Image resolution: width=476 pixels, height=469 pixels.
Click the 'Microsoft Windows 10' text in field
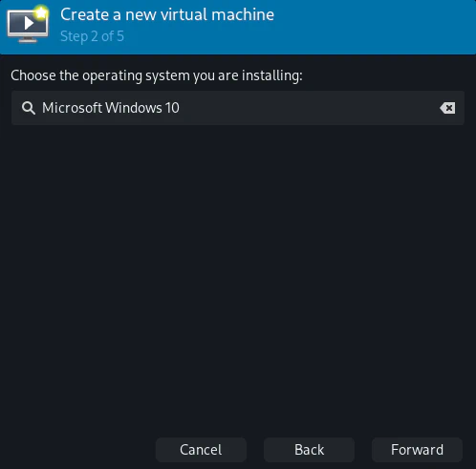[111, 108]
